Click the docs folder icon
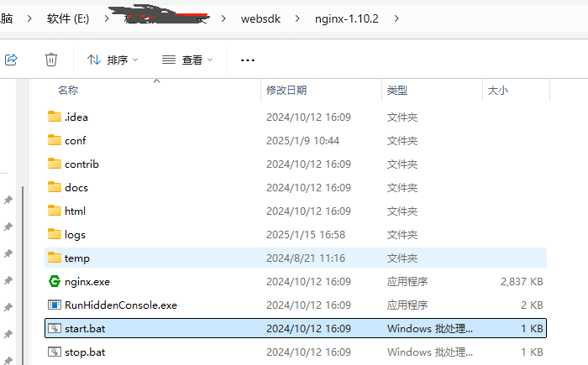Viewport: 588px width, 365px height. point(55,187)
